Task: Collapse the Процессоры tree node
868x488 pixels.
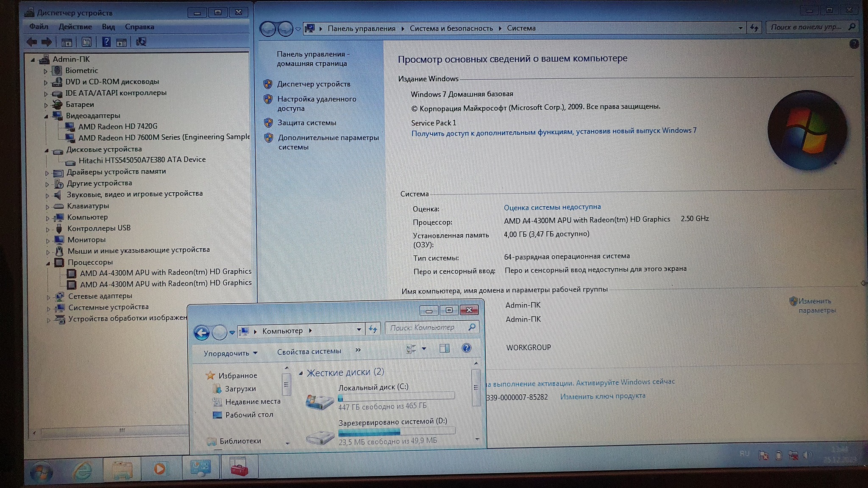Action: tap(48, 263)
